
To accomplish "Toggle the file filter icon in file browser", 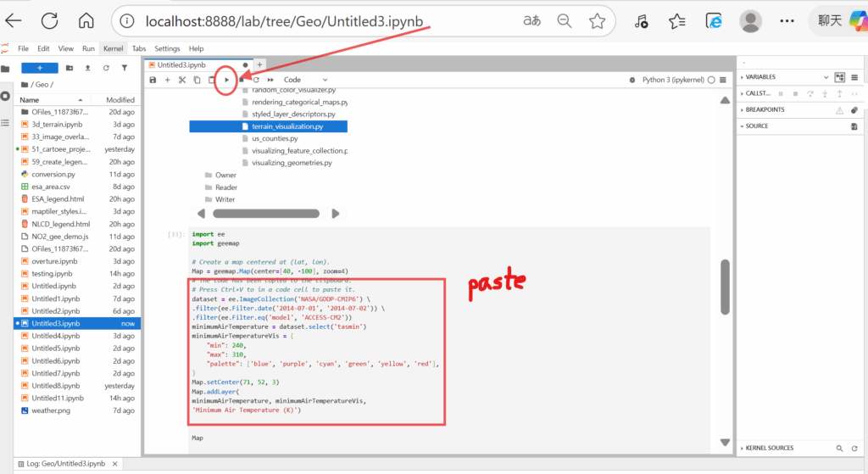I will click(x=125, y=68).
